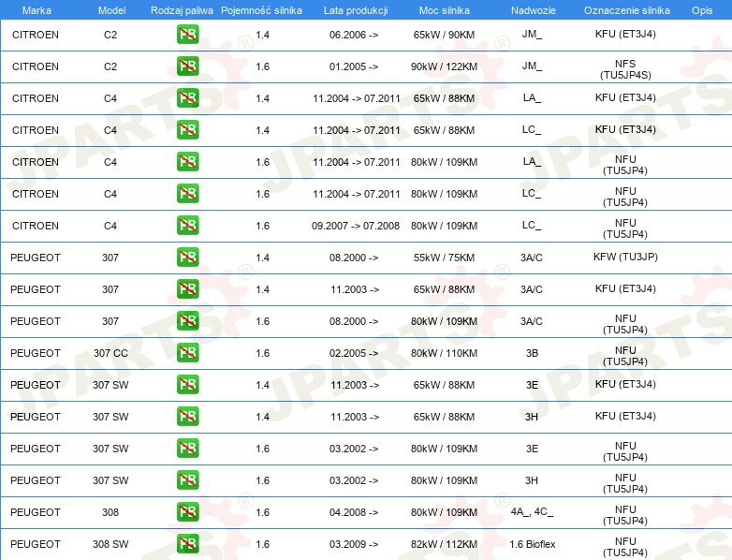Click the fuel icon in the Citroen C4 1.6 LA_ row
The height and width of the screenshot is (560, 732).
[x=187, y=162]
